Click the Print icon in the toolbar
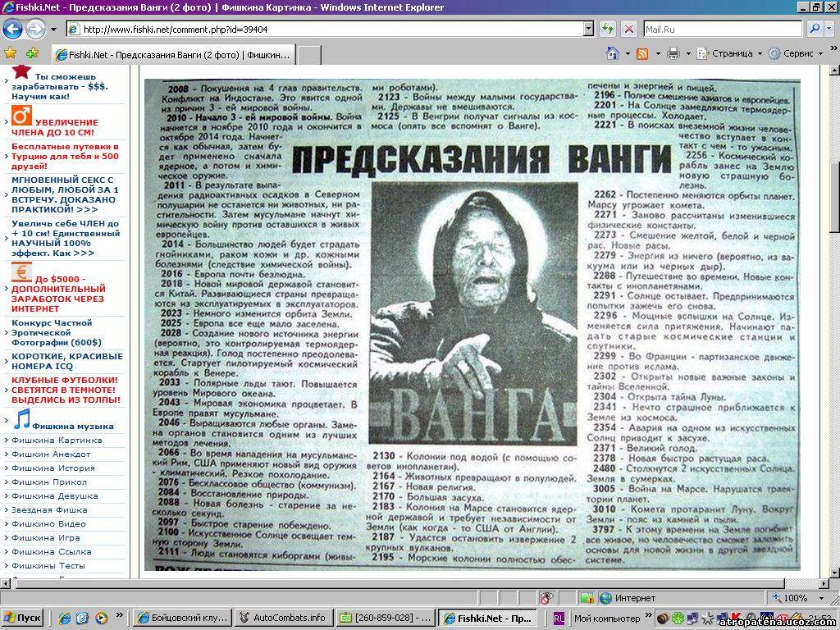The height and width of the screenshot is (630, 840). (673, 53)
